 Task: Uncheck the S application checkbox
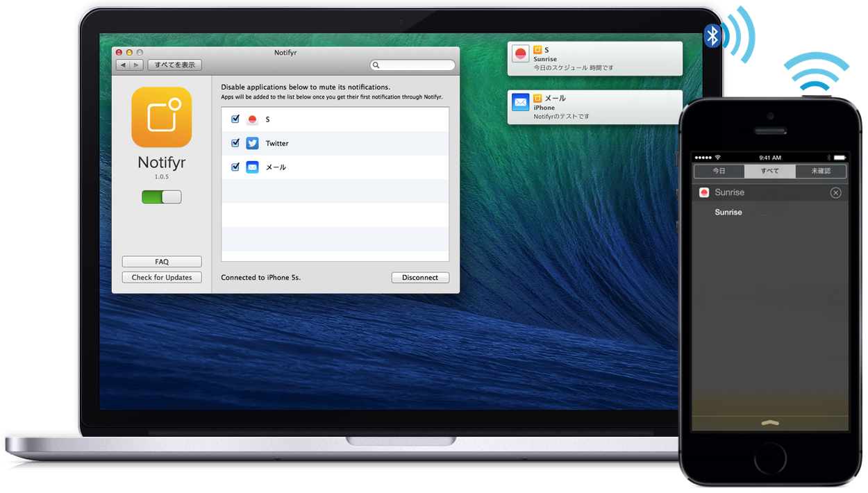pos(235,119)
